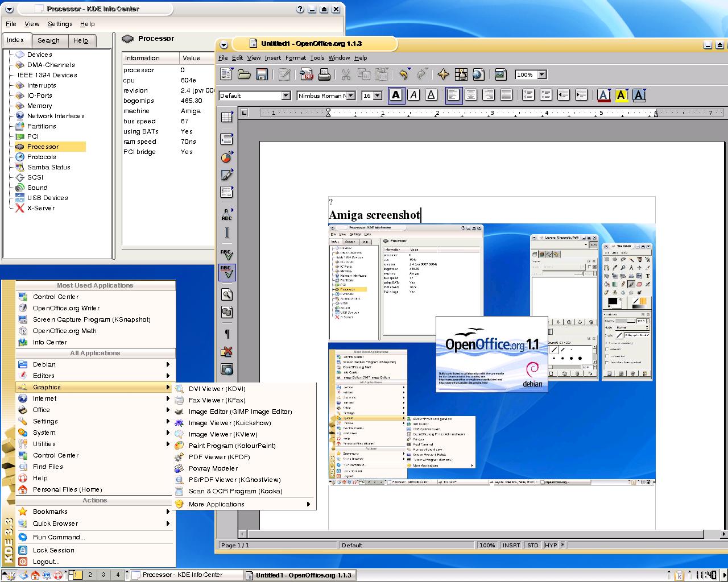Expand the Office submenu in KDE menu

coord(95,410)
